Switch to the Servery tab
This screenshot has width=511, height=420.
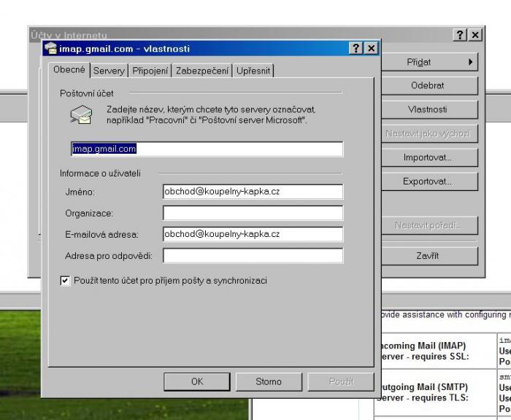click(x=109, y=71)
